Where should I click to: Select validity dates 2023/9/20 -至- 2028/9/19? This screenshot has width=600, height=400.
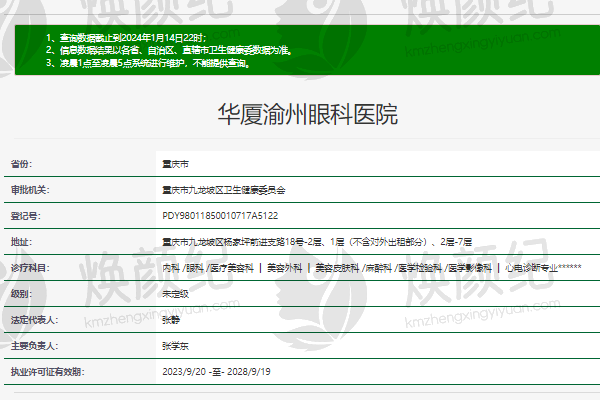coord(216,372)
